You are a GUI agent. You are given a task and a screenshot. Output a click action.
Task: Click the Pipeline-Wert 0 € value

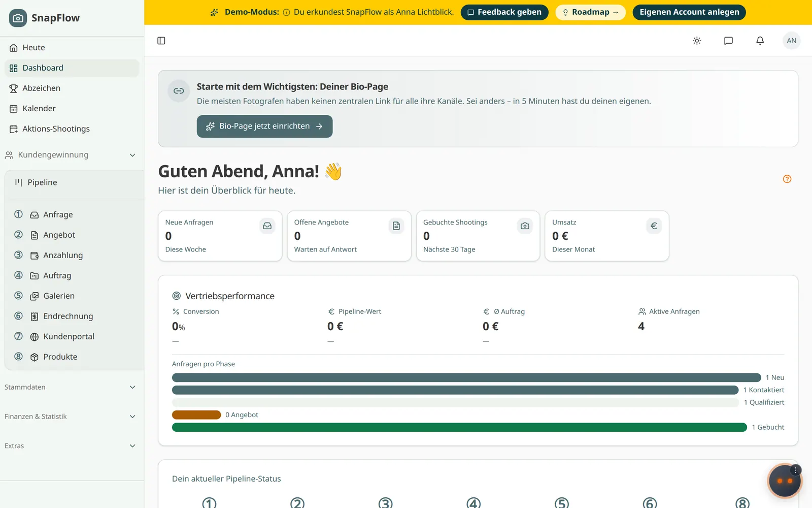point(335,326)
